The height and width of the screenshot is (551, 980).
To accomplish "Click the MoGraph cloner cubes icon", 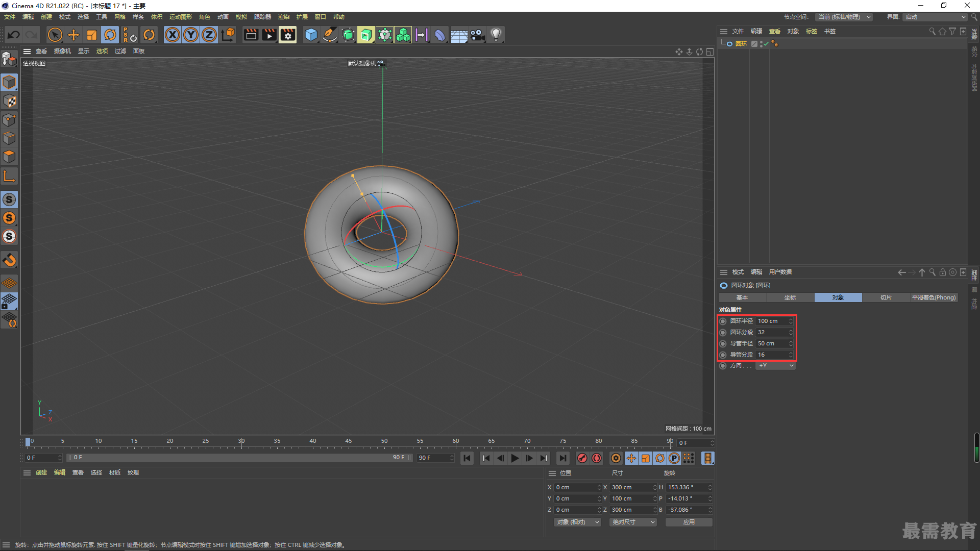I will (x=403, y=35).
